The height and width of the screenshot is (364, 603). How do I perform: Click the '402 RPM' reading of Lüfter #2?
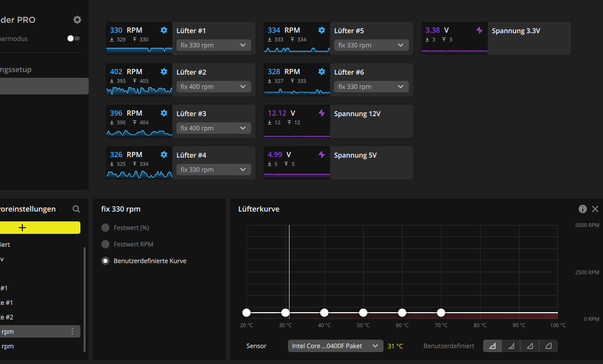click(x=126, y=72)
